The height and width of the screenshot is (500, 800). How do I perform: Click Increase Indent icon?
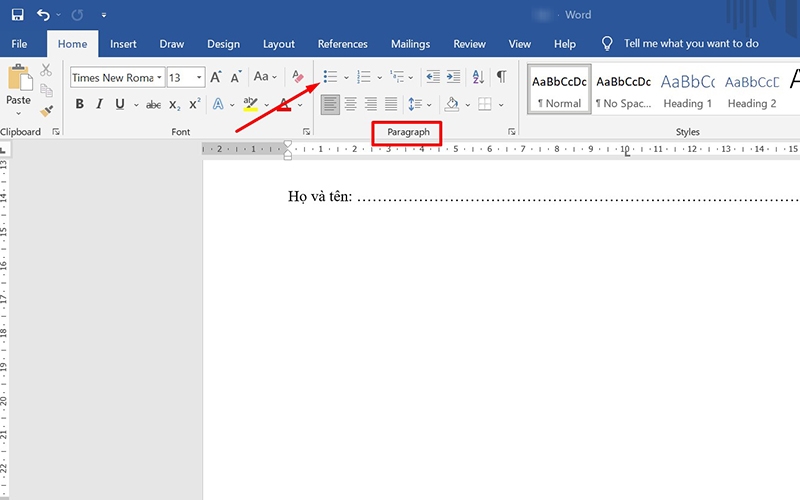(x=453, y=77)
